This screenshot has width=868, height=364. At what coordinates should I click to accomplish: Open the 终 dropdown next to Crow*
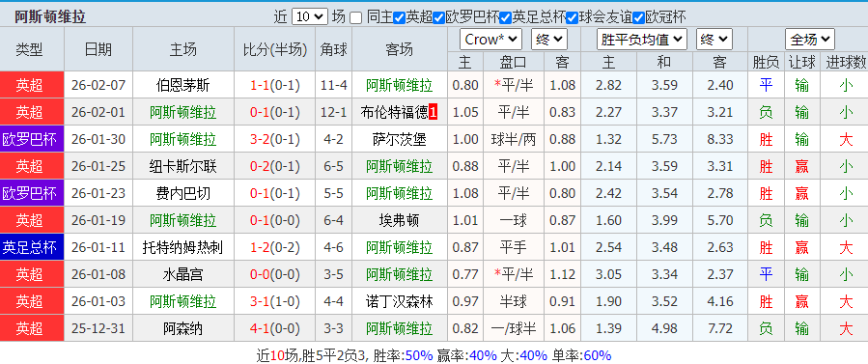point(549,40)
